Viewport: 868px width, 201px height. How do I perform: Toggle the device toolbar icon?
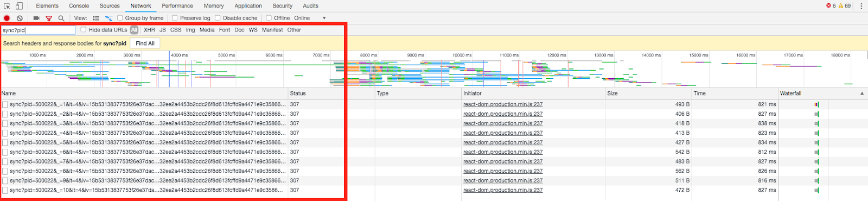click(19, 6)
